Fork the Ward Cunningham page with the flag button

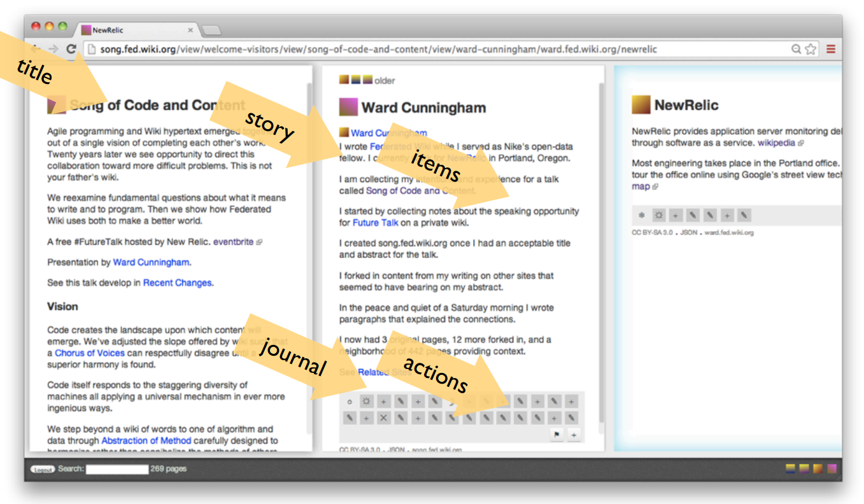click(x=557, y=435)
